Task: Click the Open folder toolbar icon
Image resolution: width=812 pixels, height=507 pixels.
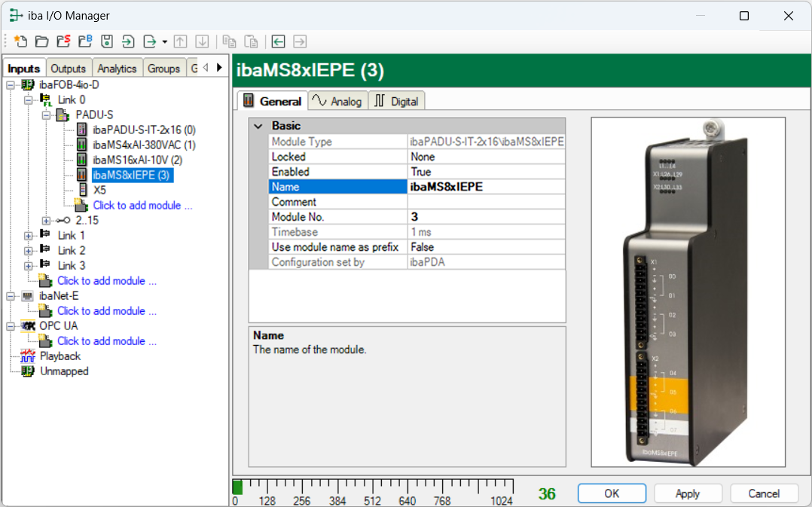Action: coord(41,41)
